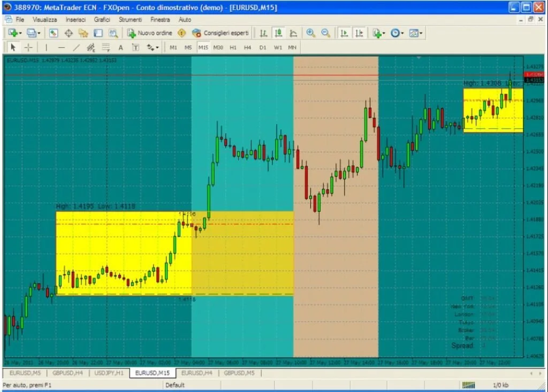Select the Fibonacci retracement tool
548x392 pixels.
tap(91, 48)
